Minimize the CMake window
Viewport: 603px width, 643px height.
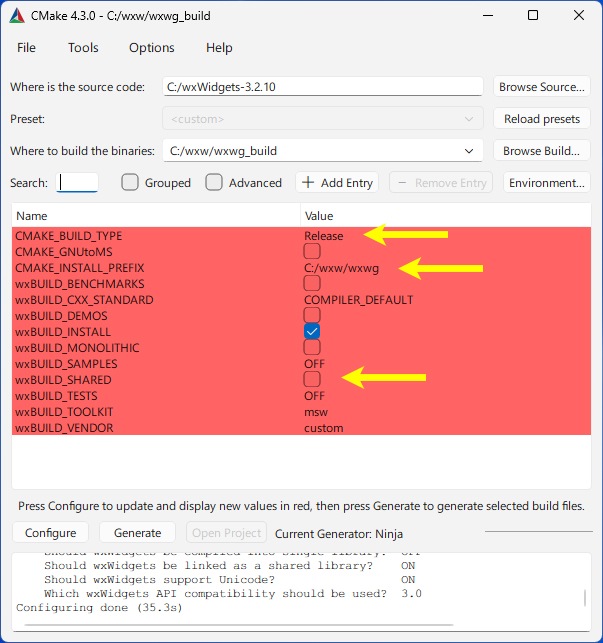tap(488, 16)
